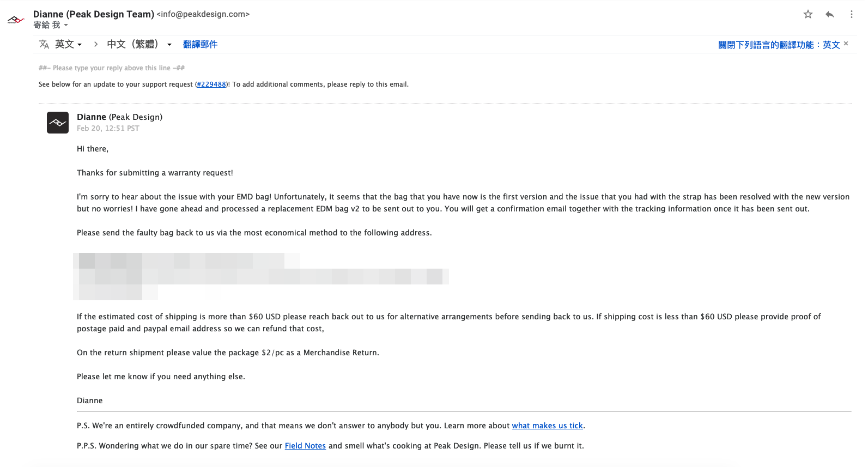This screenshot has width=868, height=467.
Task: Open the 中文（繁體）target language dropdown
Action: (139, 44)
